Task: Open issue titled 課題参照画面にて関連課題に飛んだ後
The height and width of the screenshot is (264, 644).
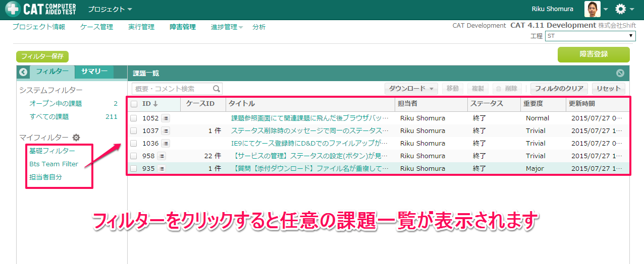Action: 310,118
